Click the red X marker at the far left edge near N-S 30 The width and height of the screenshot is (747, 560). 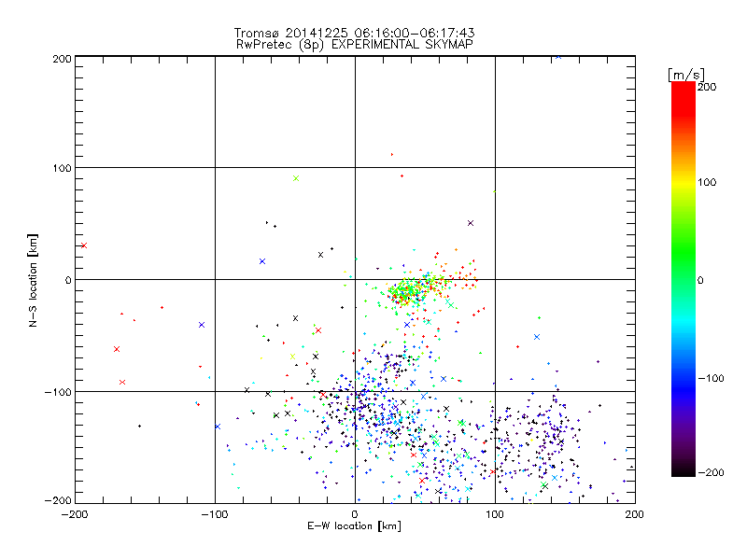point(84,245)
